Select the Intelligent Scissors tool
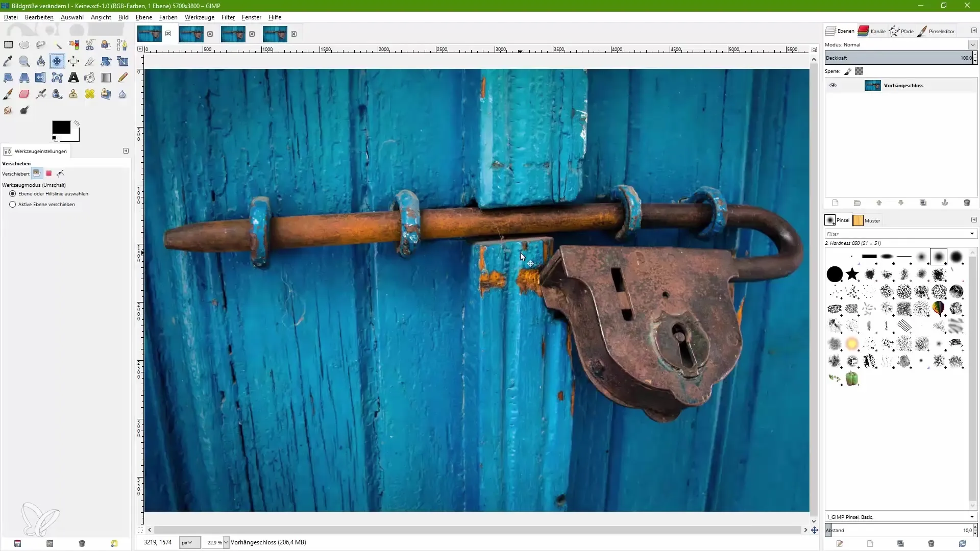980x551 pixels. click(x=90, y=45)
